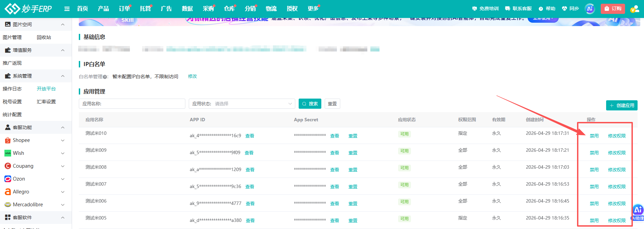Screen dimensions: 644x229
Task: Reset App Secret for 测试米006
Action: click(x=353, y=204)
